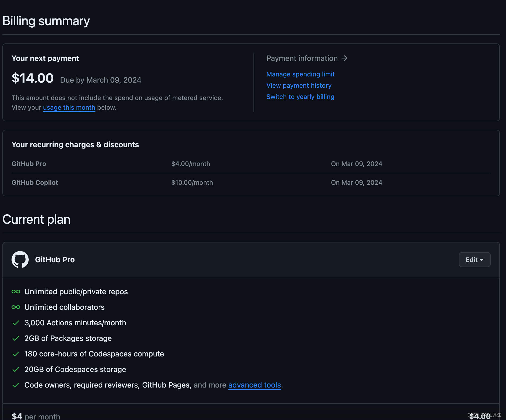Viewport: 506px width, 420px height.
Task: Click the 'Current plan' heading
Action: pyautogui.click(x=36, y=219)
